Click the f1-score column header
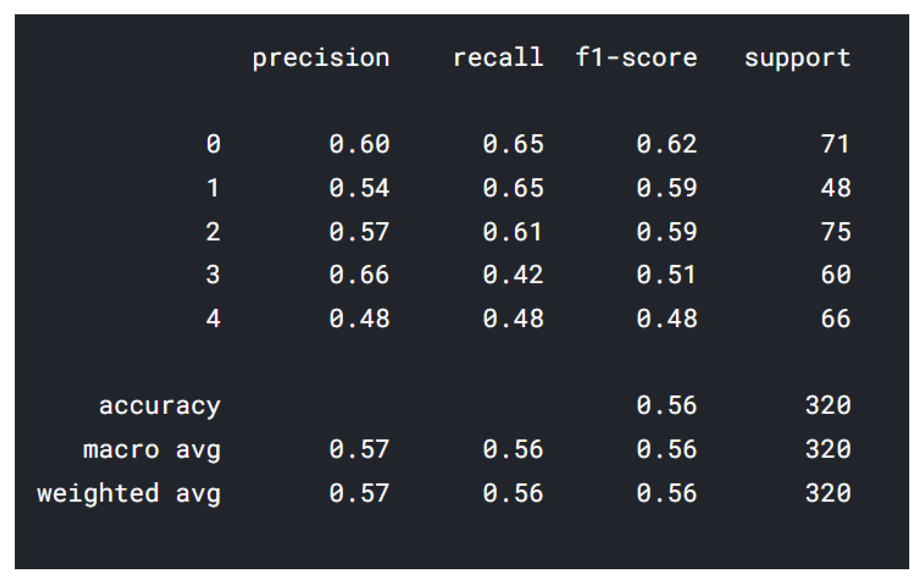924x584 pixels. (636, 58)
